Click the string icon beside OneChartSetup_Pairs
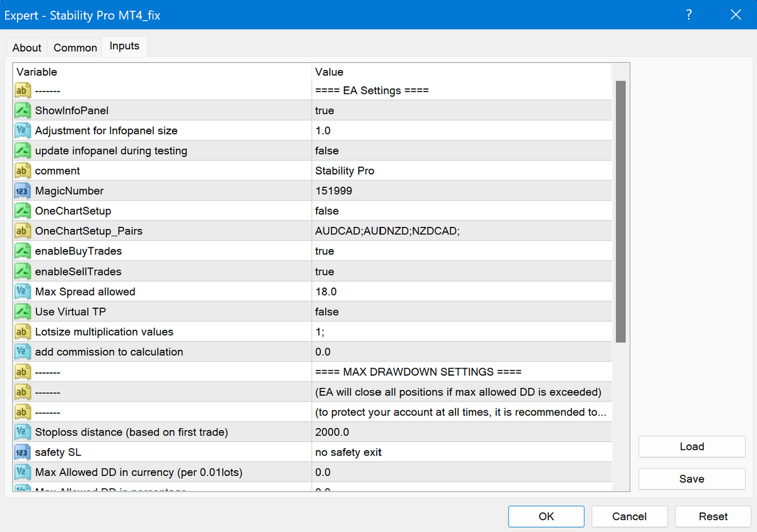The height and width of the screenshot is (532, 757). [x=23, y=231]
